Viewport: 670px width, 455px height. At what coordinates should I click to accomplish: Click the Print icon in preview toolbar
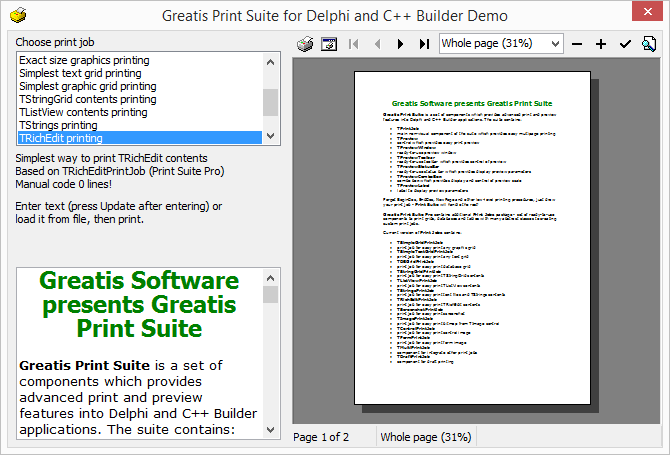click(306, 44)
